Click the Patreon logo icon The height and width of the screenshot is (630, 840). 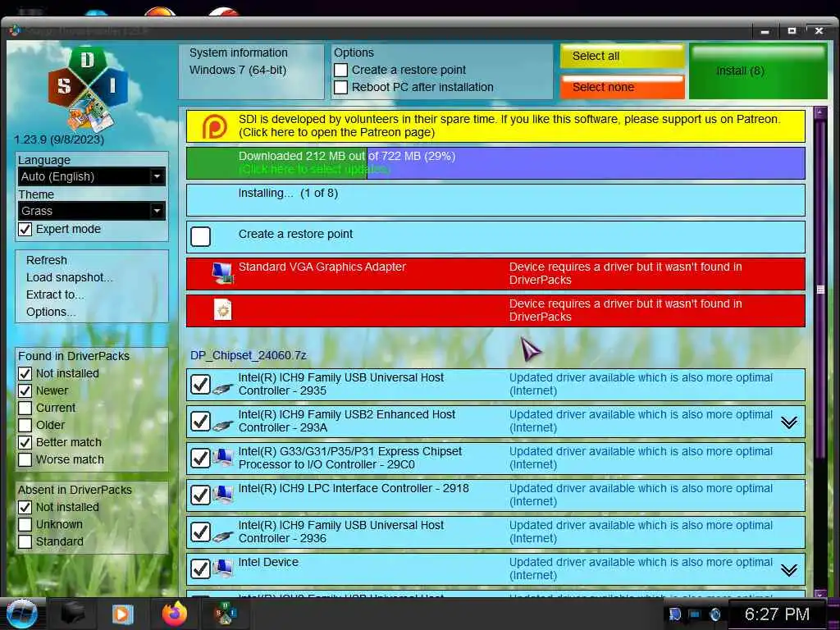coord(214,126)
